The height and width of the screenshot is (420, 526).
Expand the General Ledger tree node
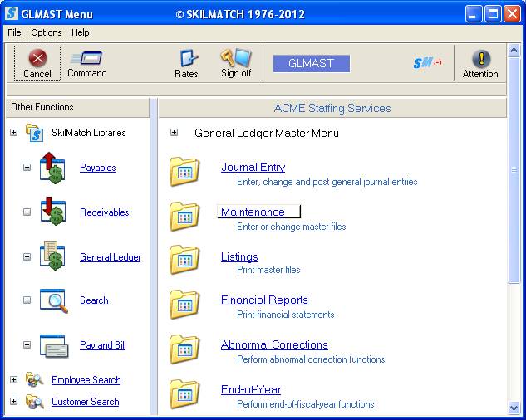click(x=27, y=256)
